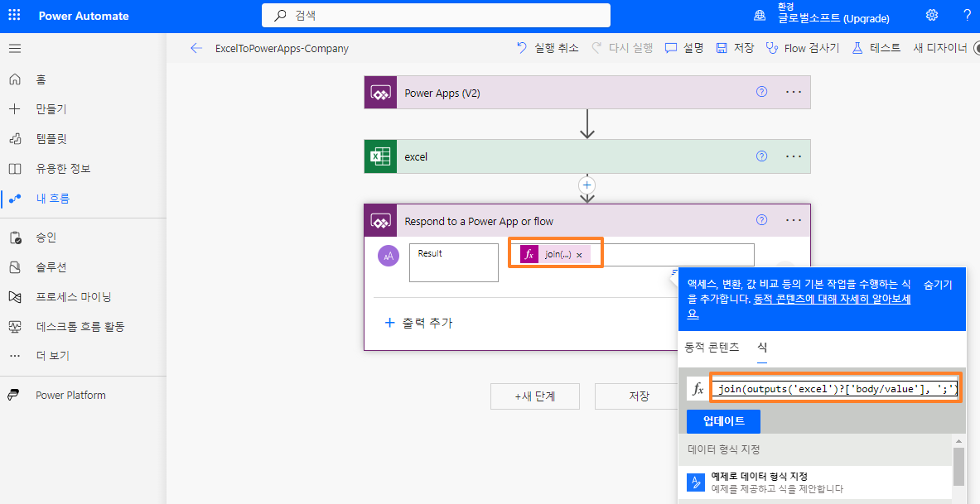980x504 pixels.
Task: Click 출력 추가 to add output
Action: pos(418,323)
